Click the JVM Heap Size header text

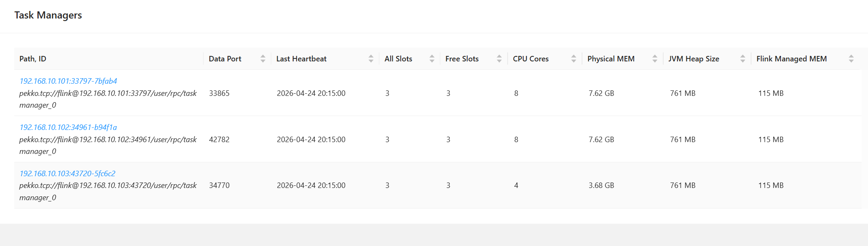pyautogui.click(x=694, y=59)
